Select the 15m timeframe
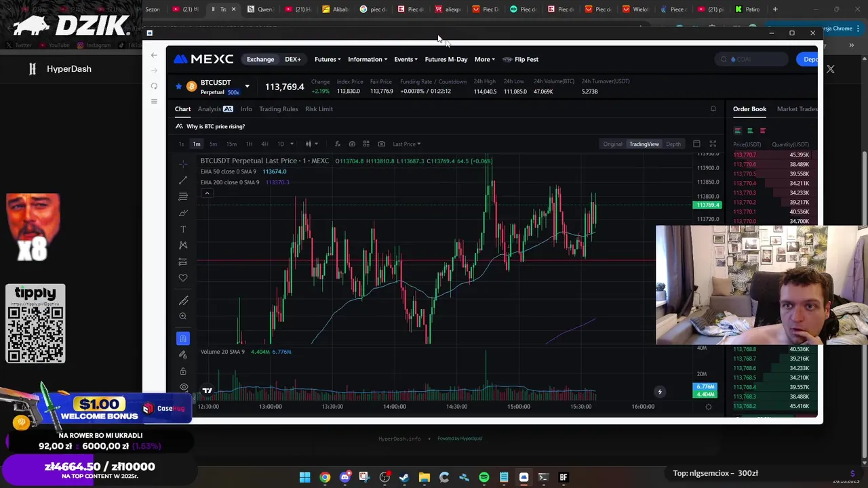This screenshot has height=488, width=868. click(x=231, y=144)
